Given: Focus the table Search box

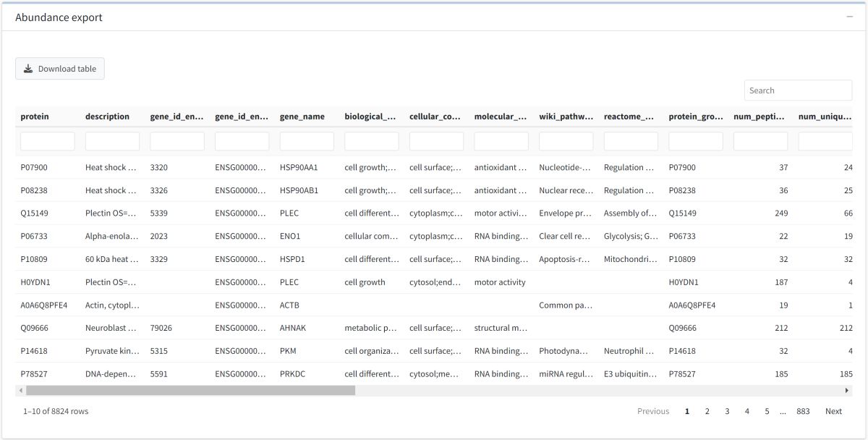Looking at the screenshot, I should click(798, 90).
